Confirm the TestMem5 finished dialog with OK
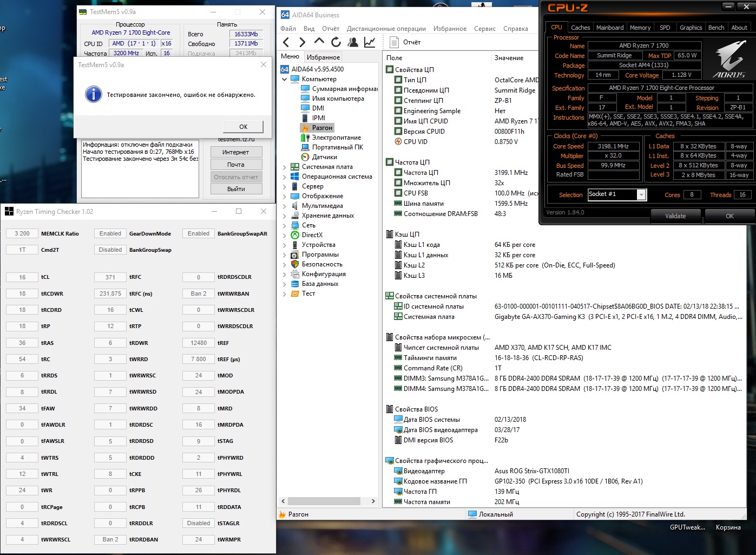756x555 pixels. point(244,127)
